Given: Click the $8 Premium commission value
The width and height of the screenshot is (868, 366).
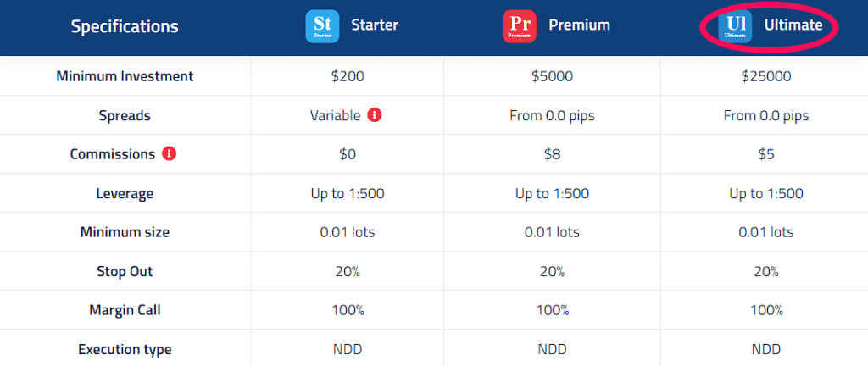Looking at the screenshot, I should [x=553, y=154].
